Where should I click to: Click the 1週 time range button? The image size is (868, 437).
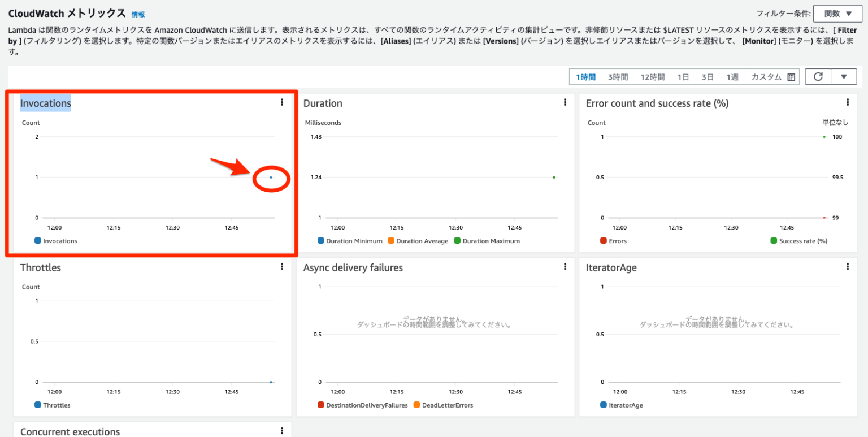[x=732, y=76]
